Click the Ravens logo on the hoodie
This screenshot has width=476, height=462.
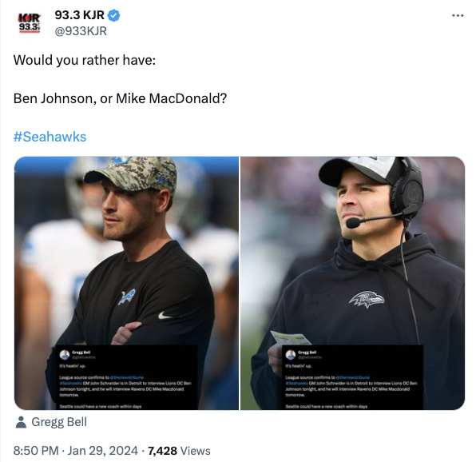367,300
